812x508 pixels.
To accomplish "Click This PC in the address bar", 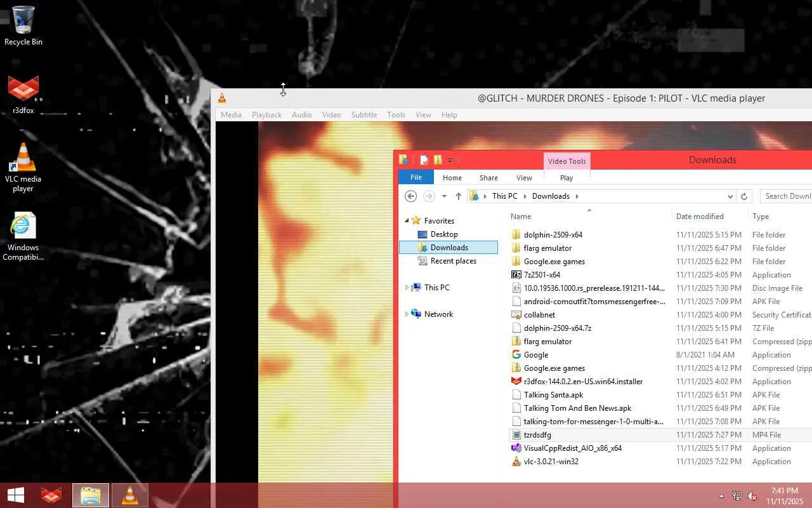I will pos(505,196).
